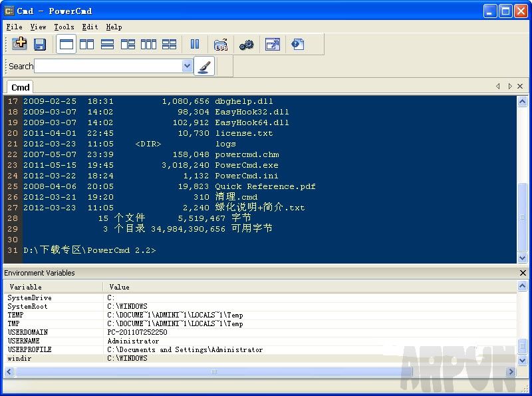Image resolution: width=532 pixels, height=396 pixels.
Task: Open the File menu
Action: 14,27
